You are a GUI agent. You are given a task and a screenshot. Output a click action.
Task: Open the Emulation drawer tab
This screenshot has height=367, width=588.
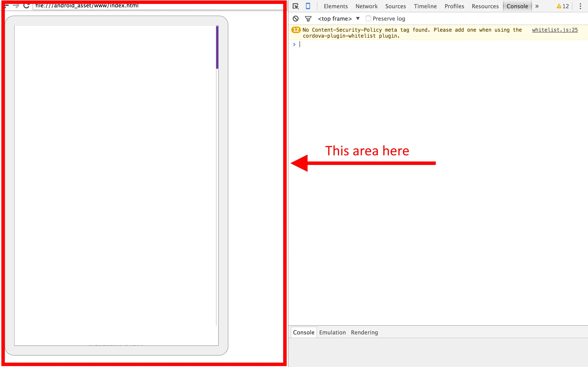332,332
